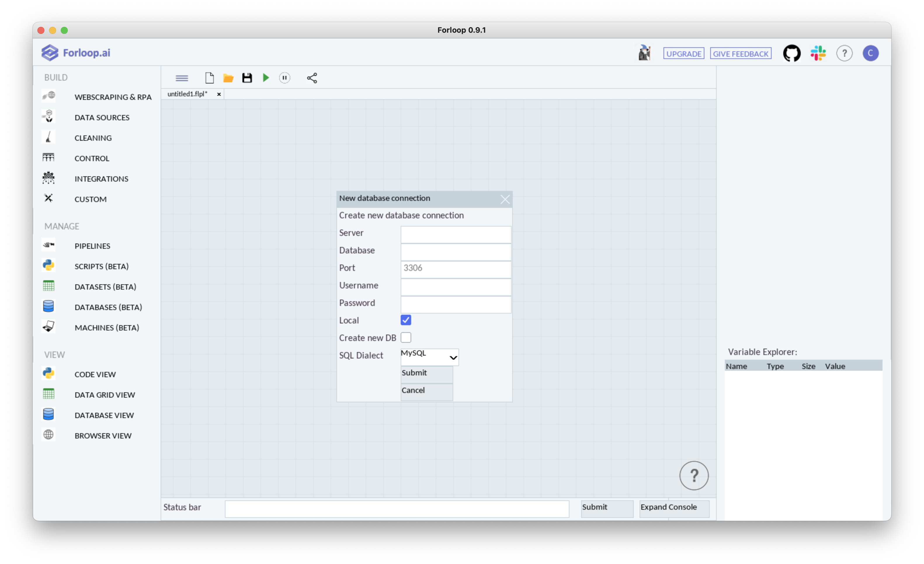The width and height of the screenshot is (924, 564).
Task: Select BROWSER VIEW menu item
Action: [103, 436]
